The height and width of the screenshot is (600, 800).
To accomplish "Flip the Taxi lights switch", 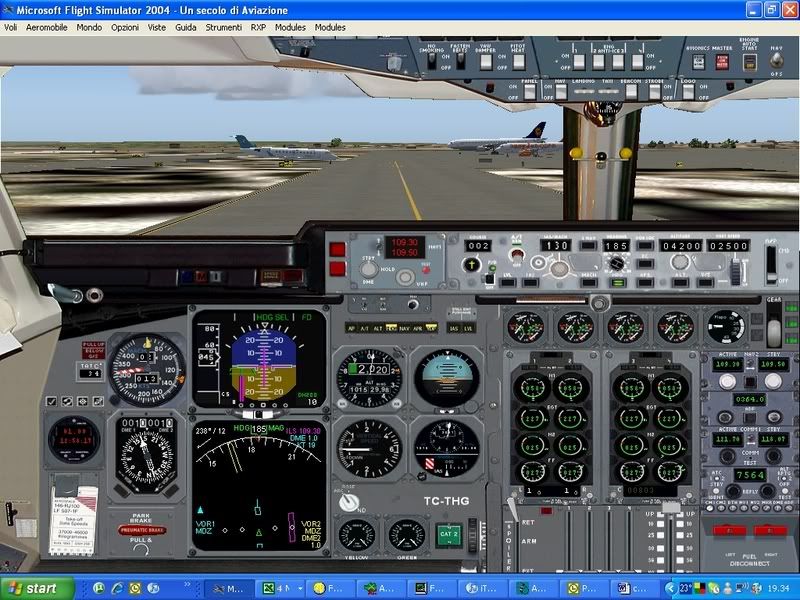I will [x=607, y=92].
